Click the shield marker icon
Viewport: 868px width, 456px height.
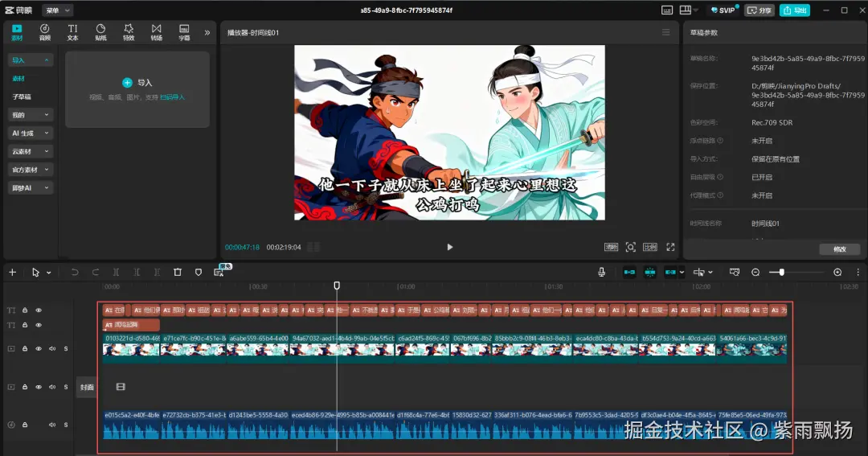click(199, 272)
